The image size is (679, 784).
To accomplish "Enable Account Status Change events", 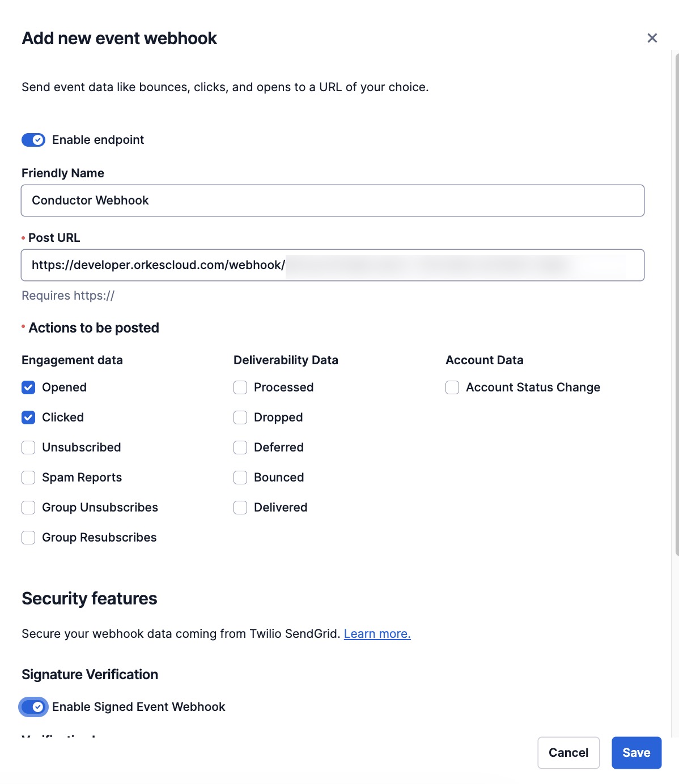I will pyautogui.click(x=452, y=387).
